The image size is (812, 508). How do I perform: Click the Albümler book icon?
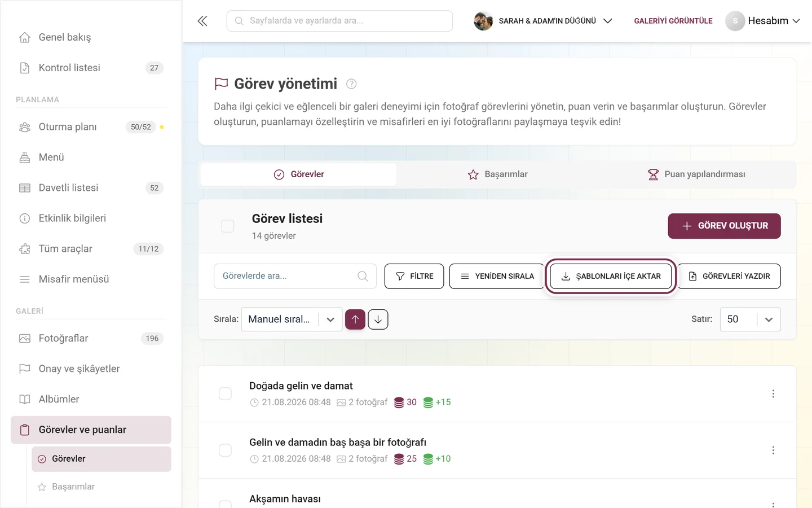(25, 400)
